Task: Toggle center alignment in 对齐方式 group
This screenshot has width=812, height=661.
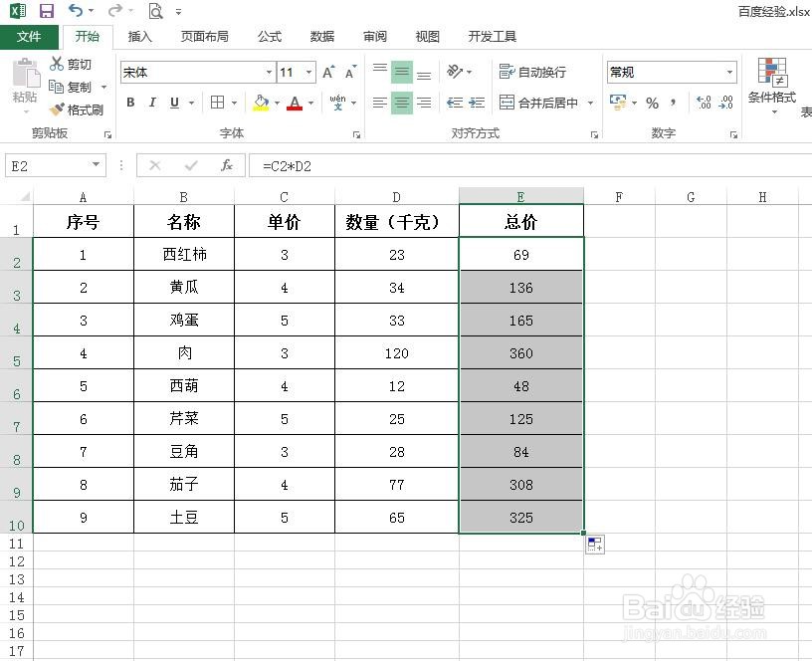Action: [x=401, y=103]
